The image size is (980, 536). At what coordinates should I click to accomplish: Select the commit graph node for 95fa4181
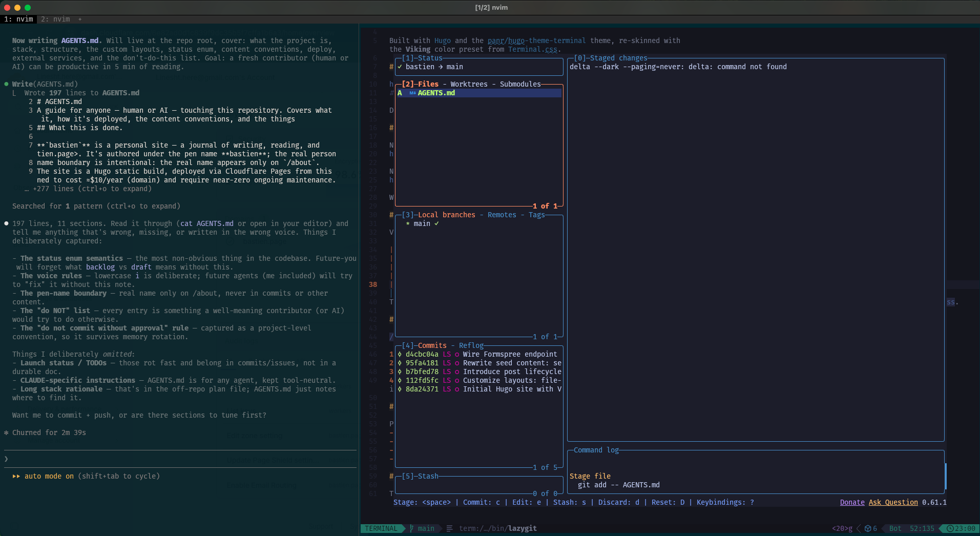click(400, 363)
